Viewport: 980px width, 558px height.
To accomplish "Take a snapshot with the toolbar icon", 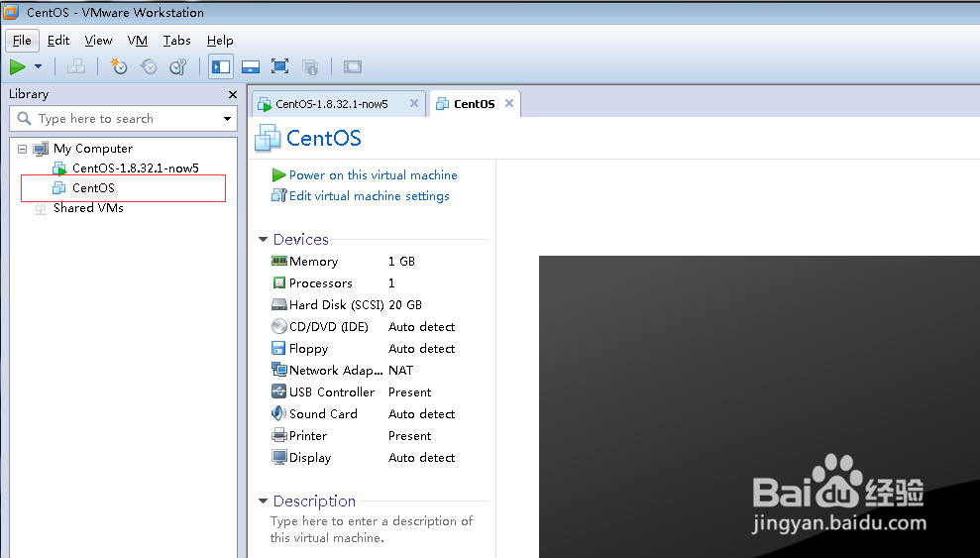I will pyautogui.click(x=119, y=66).
